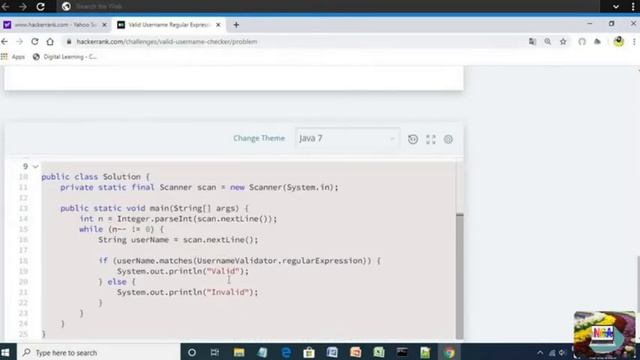The width and height of the screenshot is (640, 360).
Task: Open Word from the taskbar
Action: pyautogui.click(x=332, y=352)
